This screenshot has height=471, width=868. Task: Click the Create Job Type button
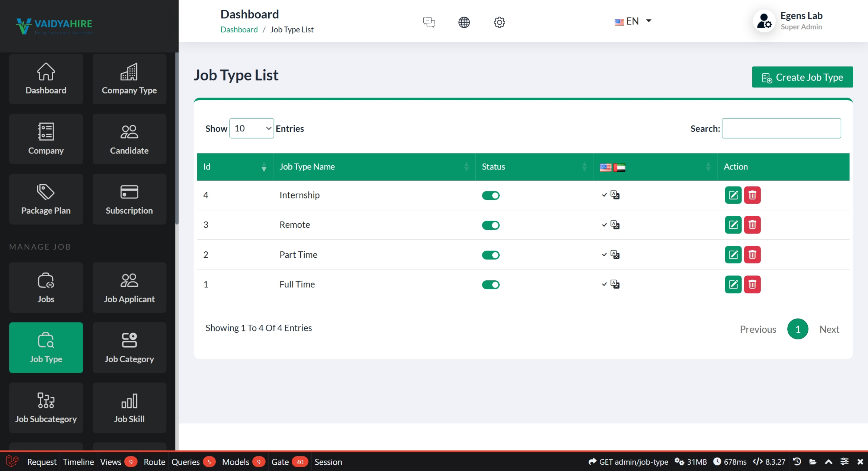(802, 77)
